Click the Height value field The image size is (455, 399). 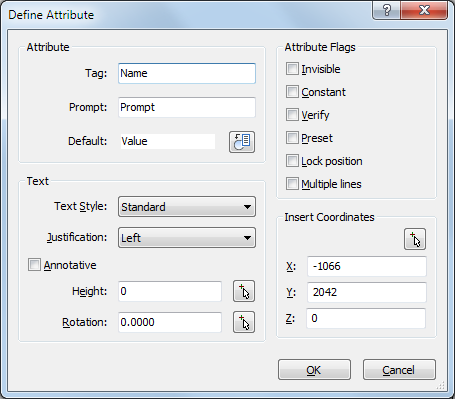coord(170,291)
